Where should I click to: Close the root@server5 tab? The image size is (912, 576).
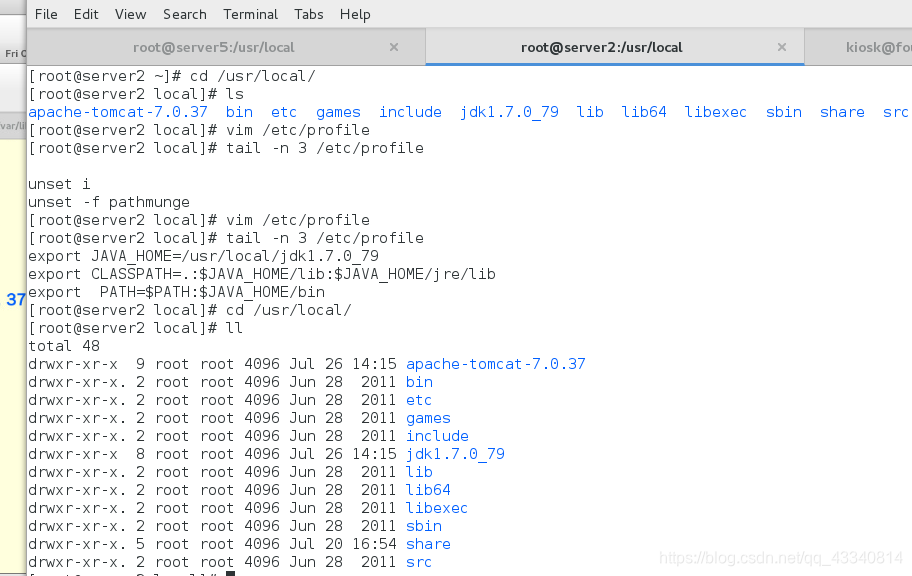pos(394,47)
